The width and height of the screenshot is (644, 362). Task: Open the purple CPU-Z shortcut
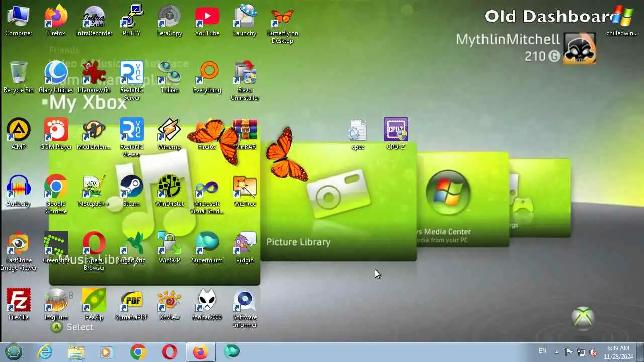point(396,134)
